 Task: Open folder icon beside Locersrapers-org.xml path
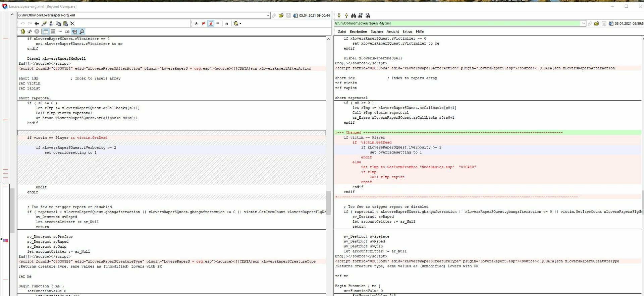[281, 15]
